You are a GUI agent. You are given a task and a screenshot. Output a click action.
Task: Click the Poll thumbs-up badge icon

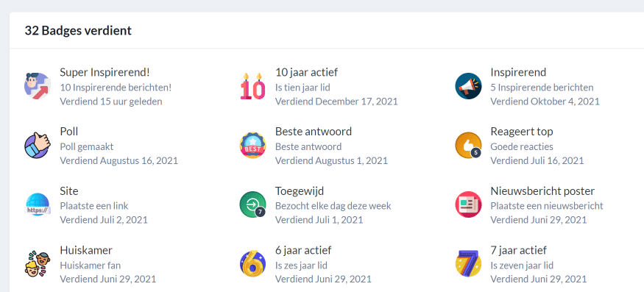[38, 146]
